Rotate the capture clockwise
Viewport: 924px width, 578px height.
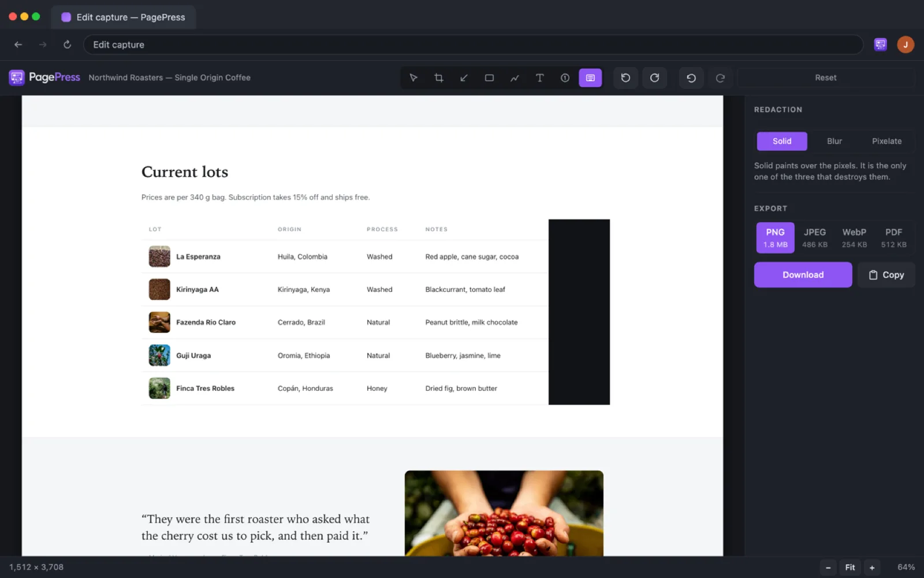tap(654, 78)
